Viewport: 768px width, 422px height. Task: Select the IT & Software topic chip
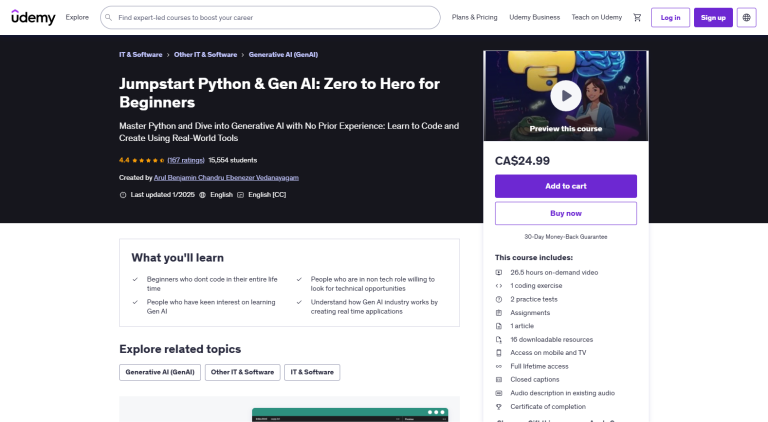click(312, 372)
